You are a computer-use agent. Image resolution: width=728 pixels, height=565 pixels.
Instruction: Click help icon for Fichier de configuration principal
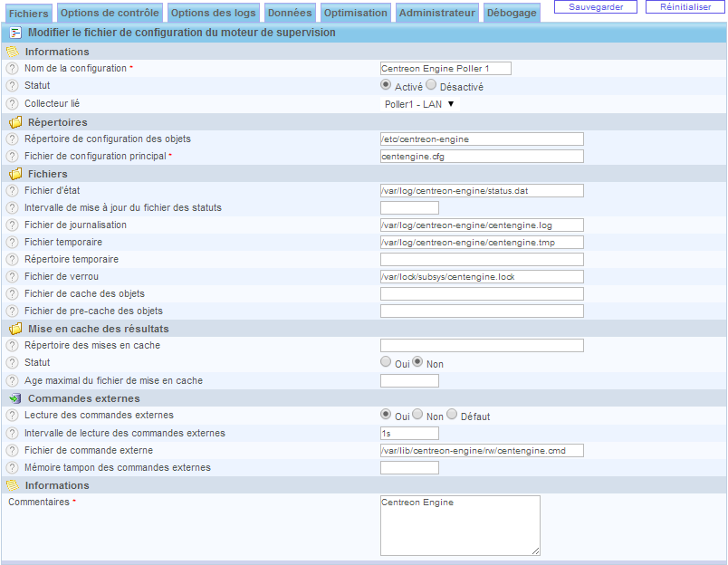[12, 157]
